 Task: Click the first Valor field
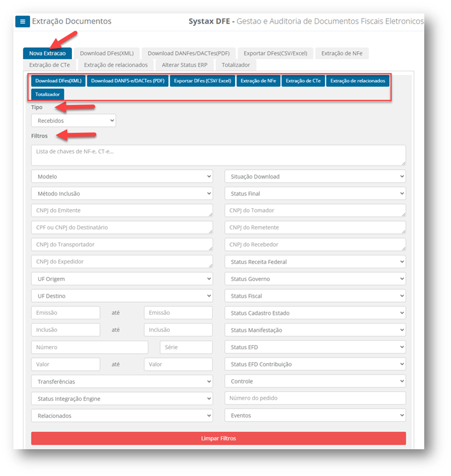click(66, 364)
